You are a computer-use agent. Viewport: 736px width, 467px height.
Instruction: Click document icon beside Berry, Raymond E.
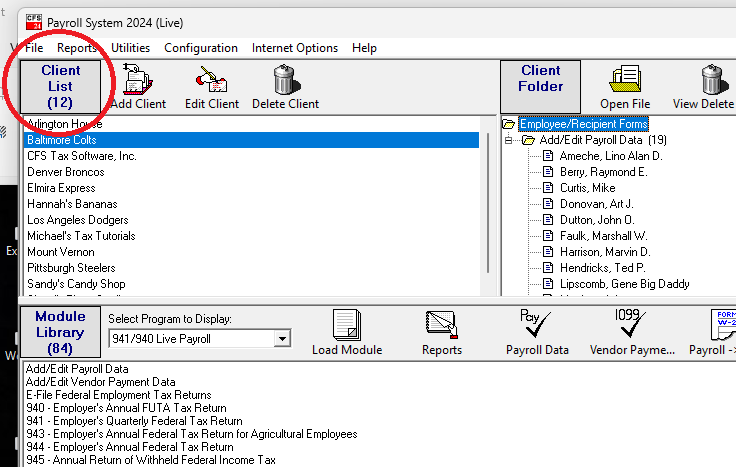click(548, 172)
